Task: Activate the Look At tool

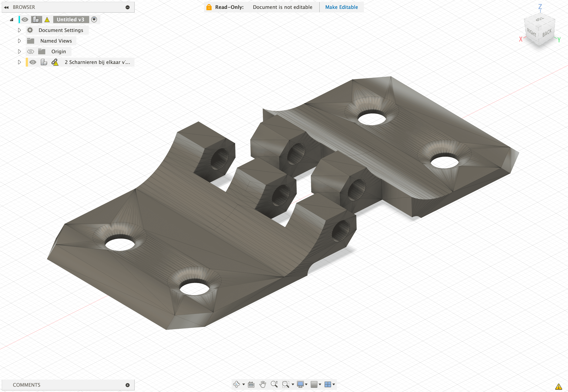Action: pyautogui.click(x=251, y=384)
